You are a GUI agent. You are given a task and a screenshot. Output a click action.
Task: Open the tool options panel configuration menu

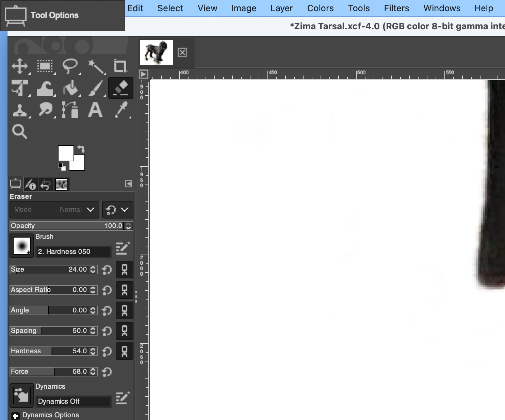coord(129,184)
